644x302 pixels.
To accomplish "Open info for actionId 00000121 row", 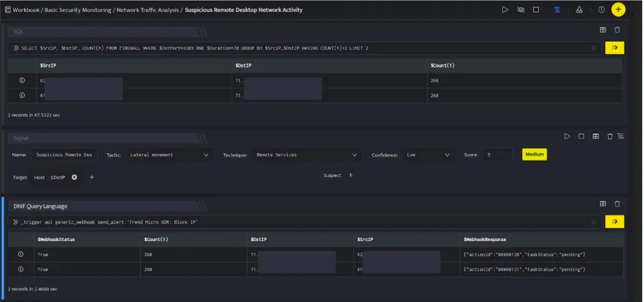I will pos(21,269).
